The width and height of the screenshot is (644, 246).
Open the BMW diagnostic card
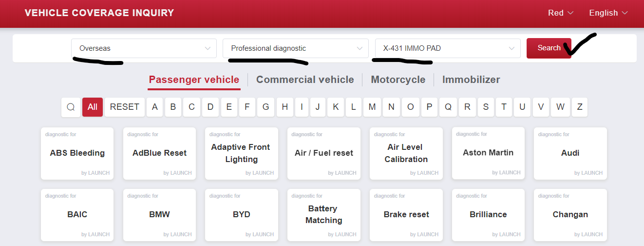pos(159,215)
